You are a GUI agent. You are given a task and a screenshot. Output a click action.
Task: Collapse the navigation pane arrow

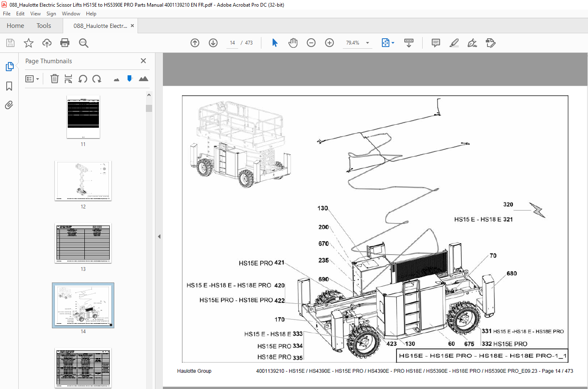click(x=159, y=236)
